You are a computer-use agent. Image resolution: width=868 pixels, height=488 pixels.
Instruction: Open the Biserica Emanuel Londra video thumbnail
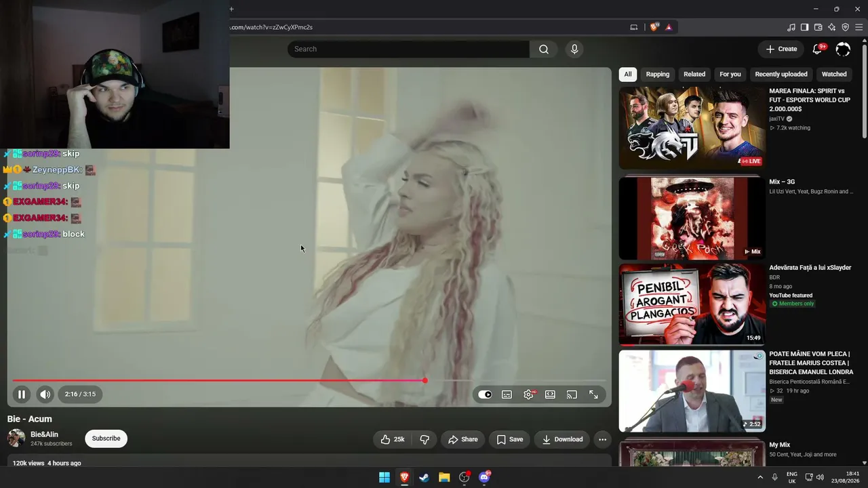[692, 391]
